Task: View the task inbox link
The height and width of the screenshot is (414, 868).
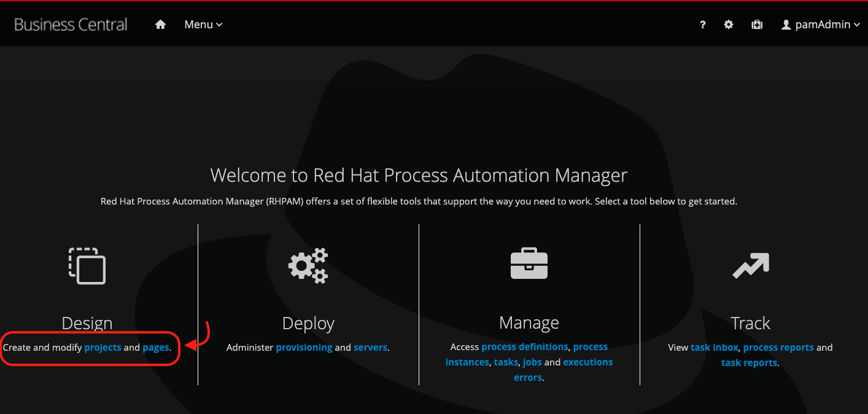Action: click(715, 348)
